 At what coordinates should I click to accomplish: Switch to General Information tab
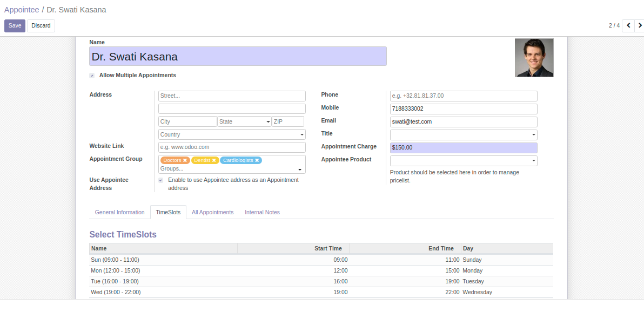[x=119, y=213]
